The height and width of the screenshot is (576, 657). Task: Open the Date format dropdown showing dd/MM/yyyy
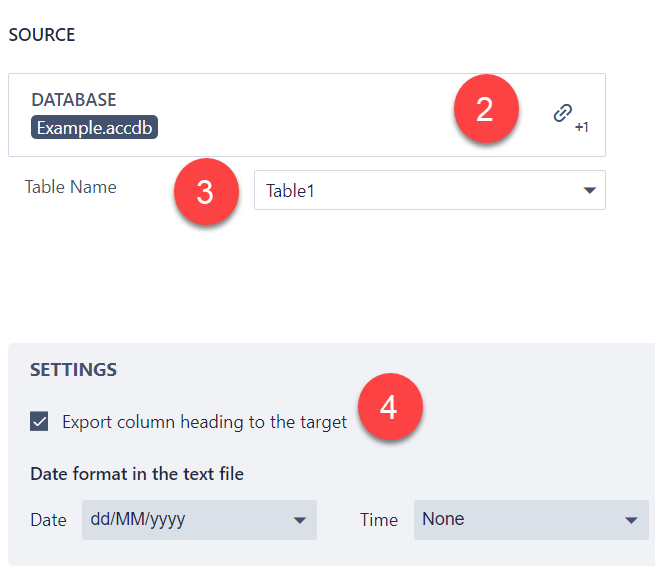pyautogui.click(x=190, y=520)
